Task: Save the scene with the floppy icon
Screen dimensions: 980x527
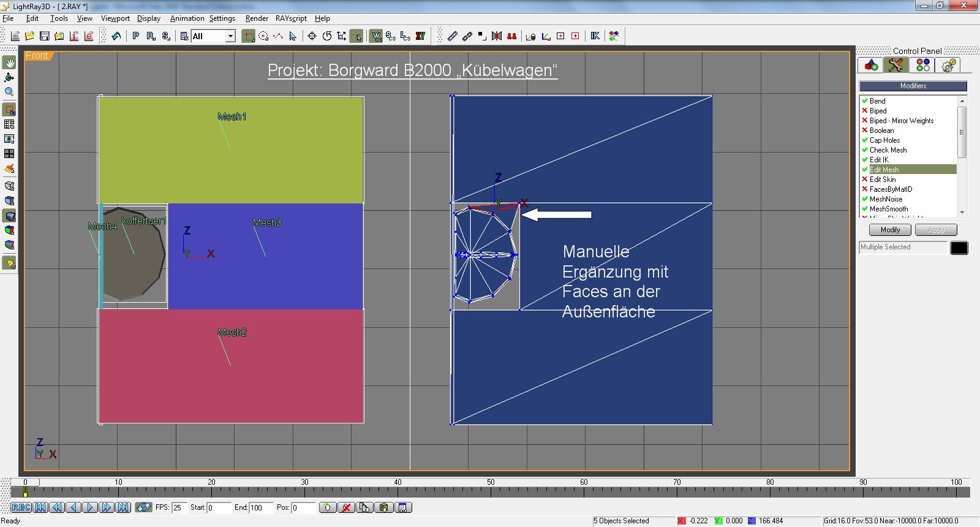Action: coord(44,36)
